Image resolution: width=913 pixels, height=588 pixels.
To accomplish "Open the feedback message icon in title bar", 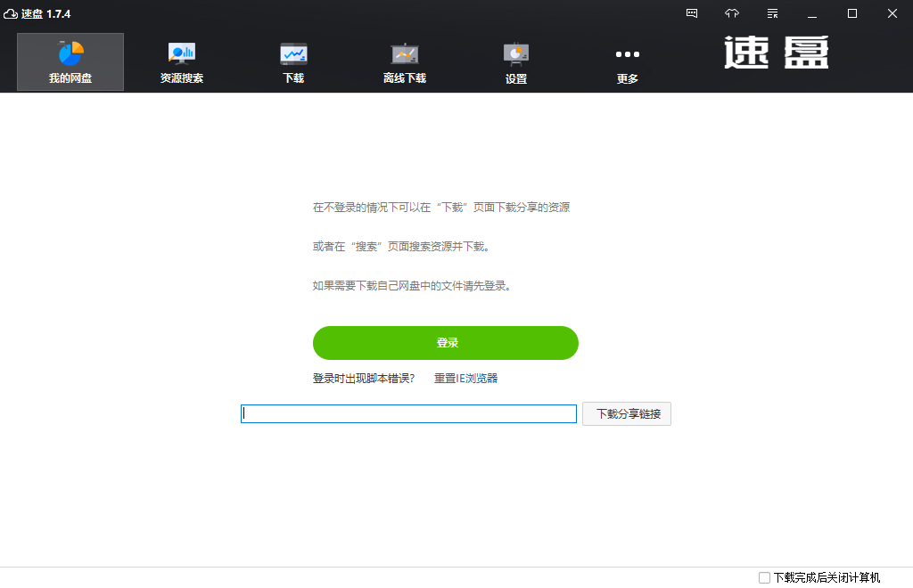I will (692, 13).
